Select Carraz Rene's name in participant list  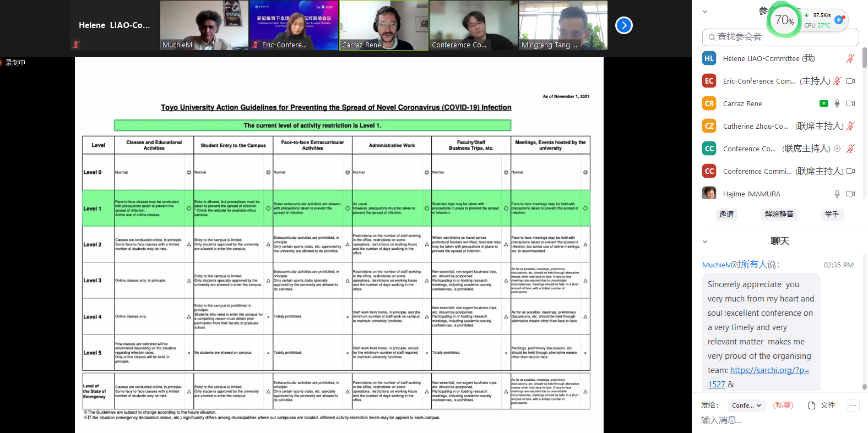[x=742, y=103]
